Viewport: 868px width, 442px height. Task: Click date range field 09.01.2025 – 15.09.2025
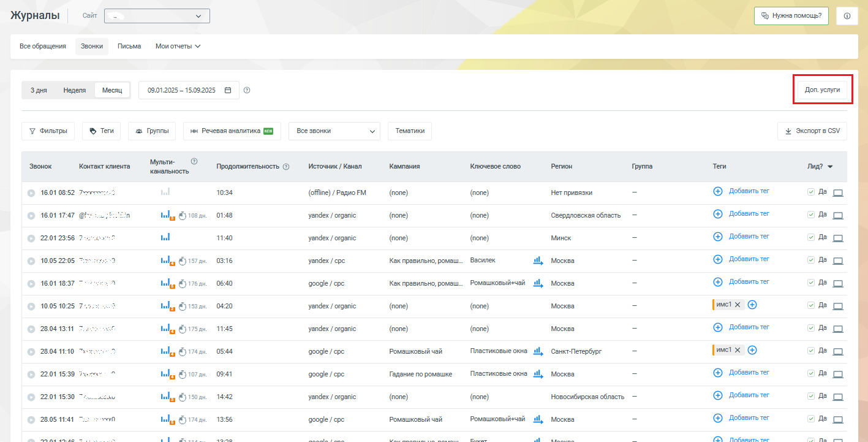coord(189,90)
